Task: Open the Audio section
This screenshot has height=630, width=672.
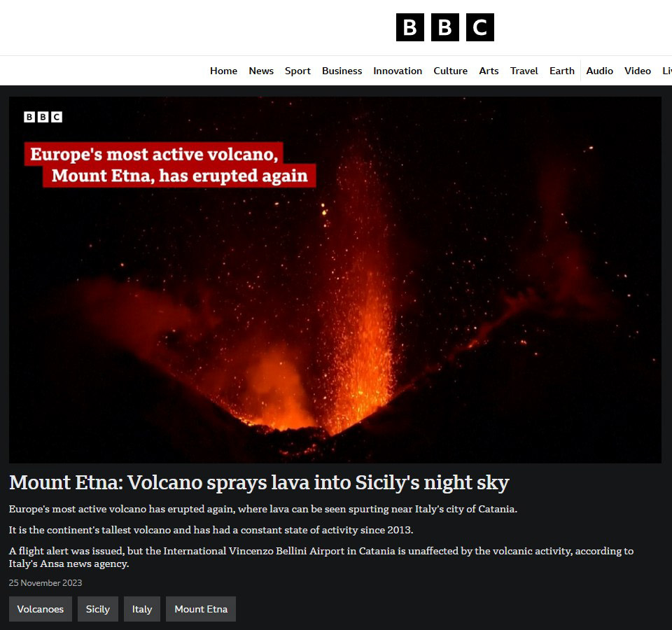Action: coord(599,71)
